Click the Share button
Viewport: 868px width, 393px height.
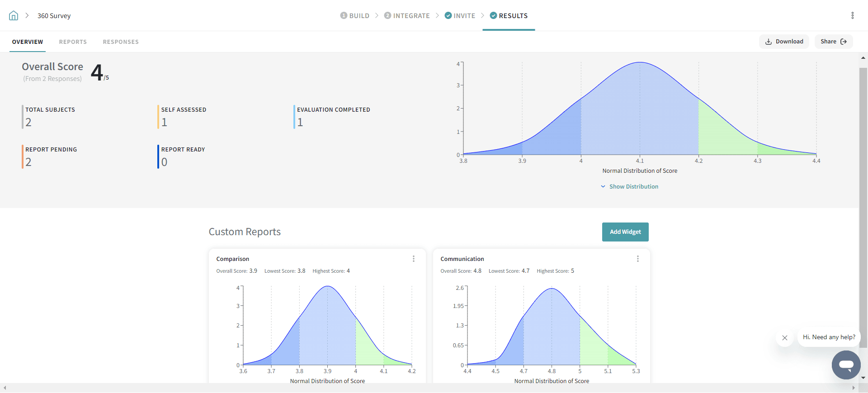pyautogui.click(x=833, y=42)
